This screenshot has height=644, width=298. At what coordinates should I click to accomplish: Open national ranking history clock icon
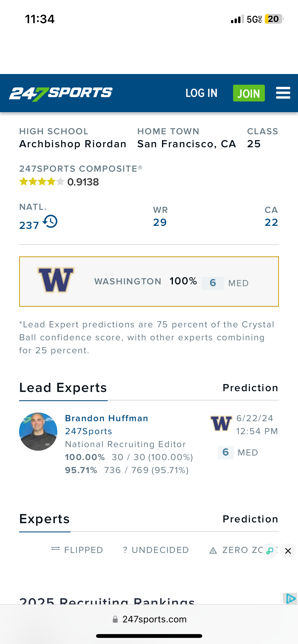(50, 221)
